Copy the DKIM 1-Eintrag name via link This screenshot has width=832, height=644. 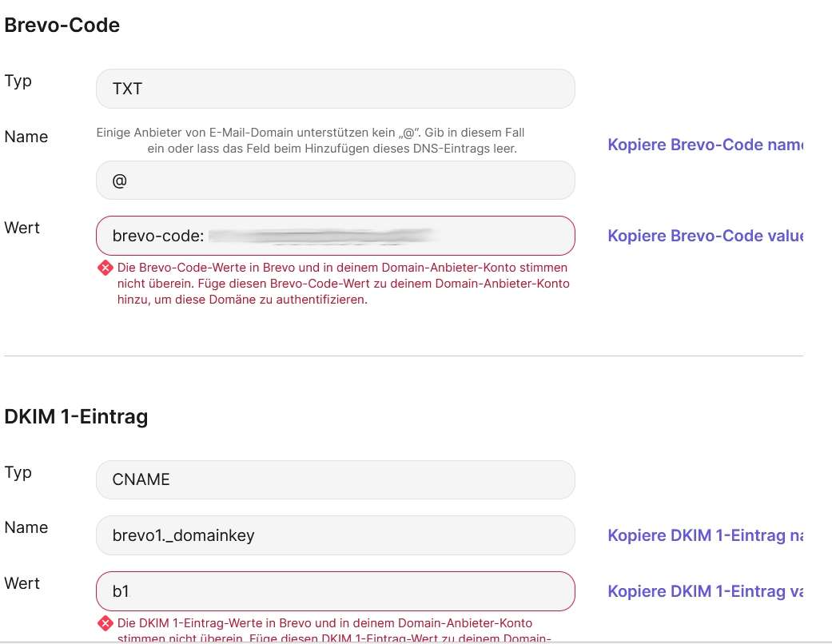coord(704,535)
